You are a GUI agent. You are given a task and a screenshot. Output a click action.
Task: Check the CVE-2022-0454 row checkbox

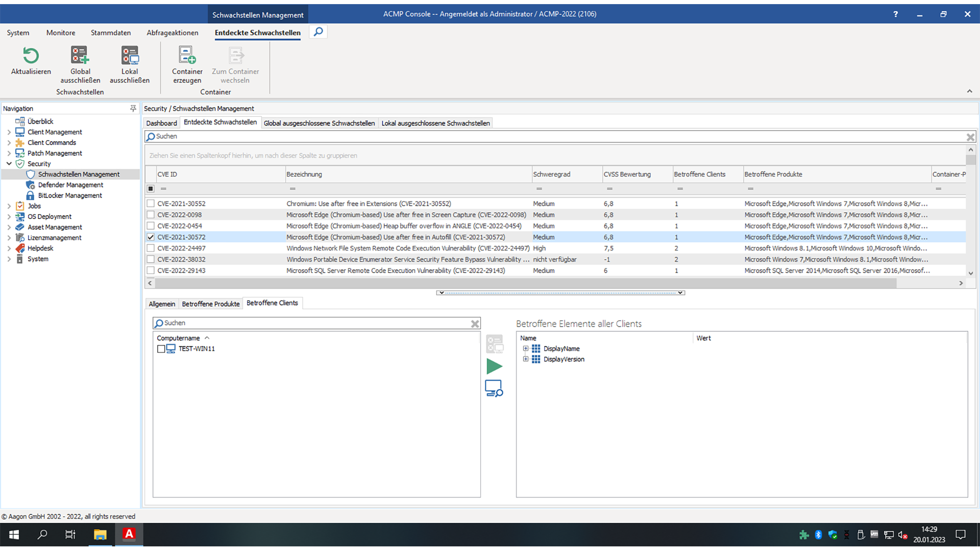click(x=151, y=226)
